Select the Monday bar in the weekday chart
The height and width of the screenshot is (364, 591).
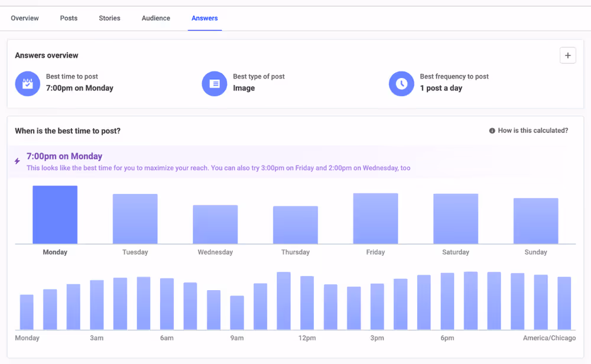[55, 214]
